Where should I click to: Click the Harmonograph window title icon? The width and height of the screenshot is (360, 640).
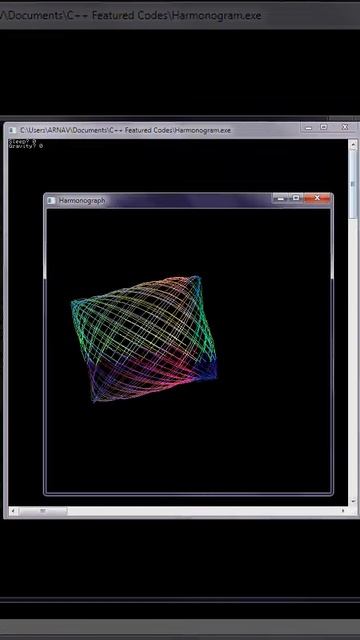click(51, 200)
